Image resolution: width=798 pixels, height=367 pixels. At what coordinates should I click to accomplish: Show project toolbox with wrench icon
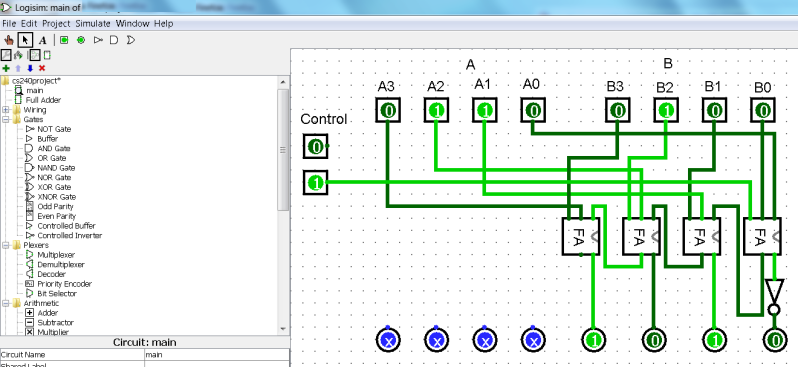(x=6, y=55)
